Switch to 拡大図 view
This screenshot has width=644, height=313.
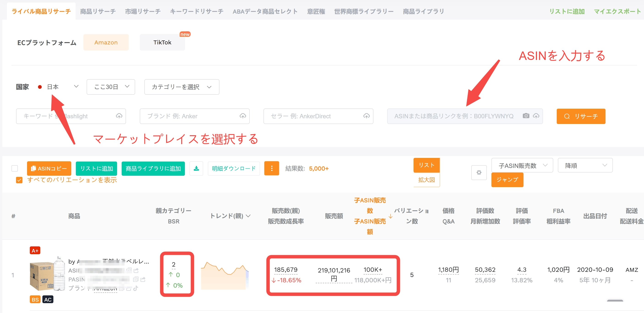tap(427, 180)
